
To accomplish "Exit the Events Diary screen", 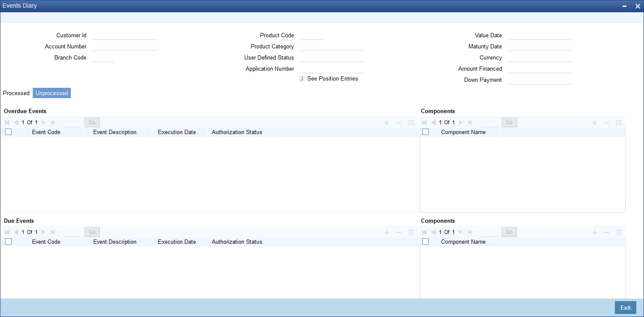I will [x=626, y=308].
